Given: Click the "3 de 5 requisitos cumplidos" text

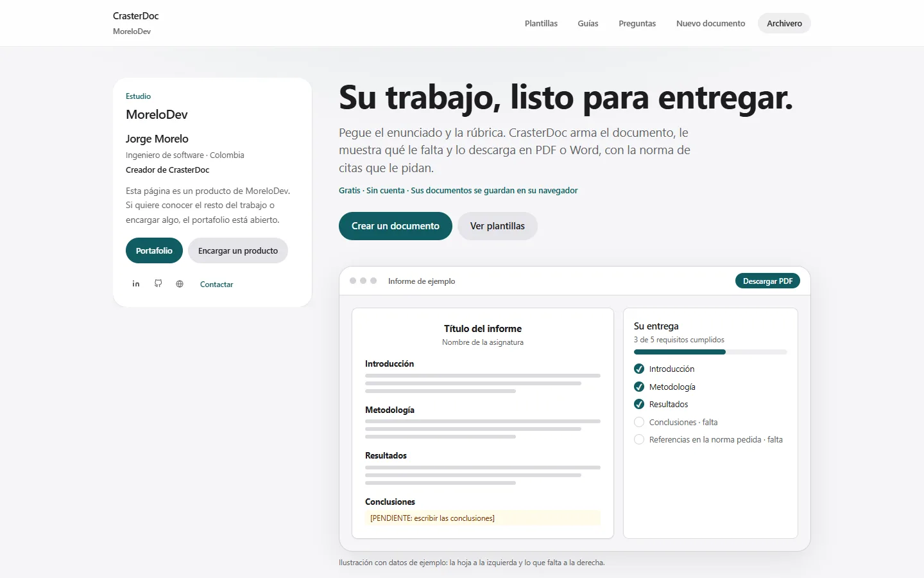Looking at the screenshot, I should tap(679, 340).
